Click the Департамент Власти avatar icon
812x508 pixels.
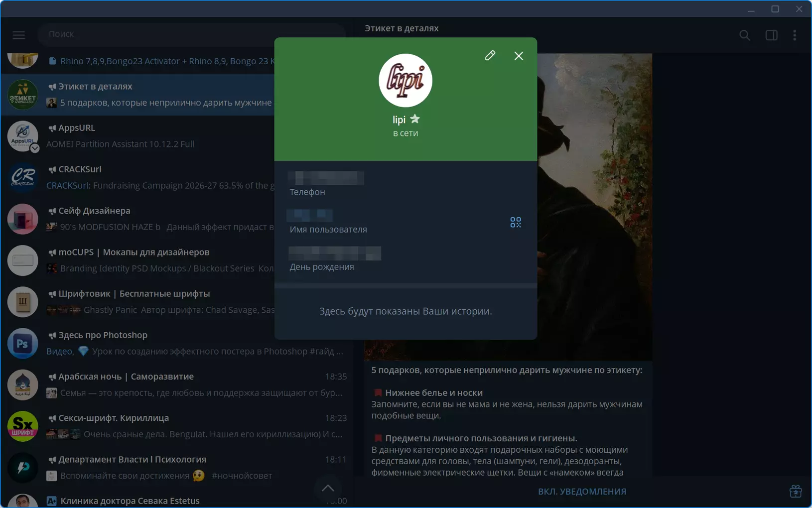pyautogui.click(x=22, y=467)
